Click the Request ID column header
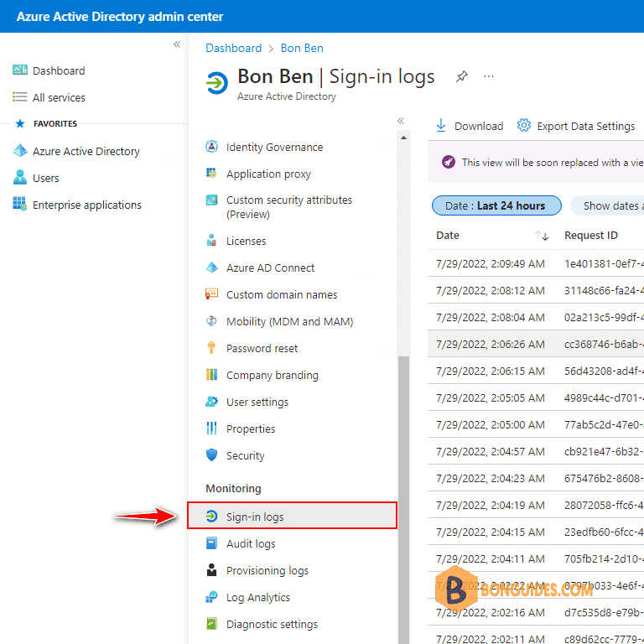This screenshot has width=644, height=644. (x=590, y=235)
